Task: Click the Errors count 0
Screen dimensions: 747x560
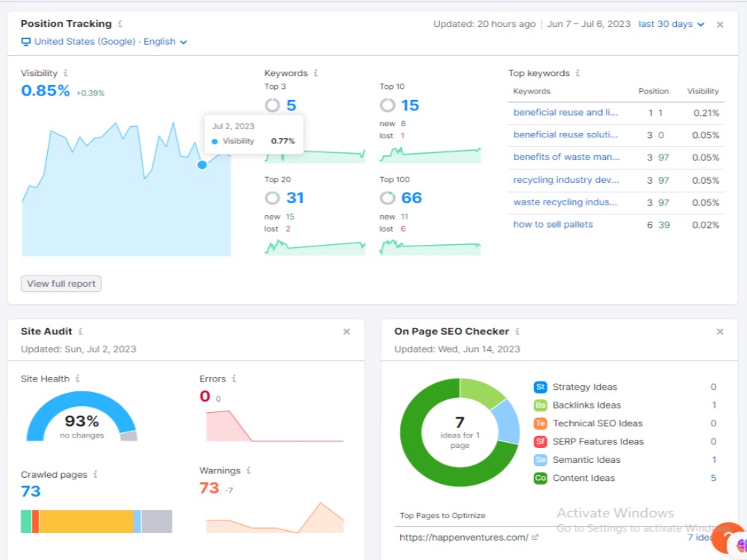Action: tap(205, 396)
